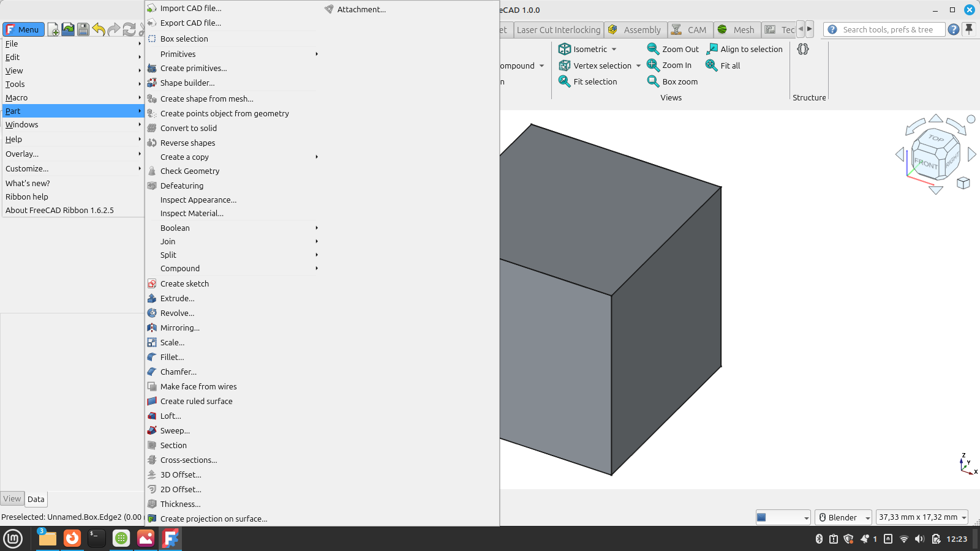Click the Box zoom icon
This screenshot has height=551, width=980.
coord(653,81)
